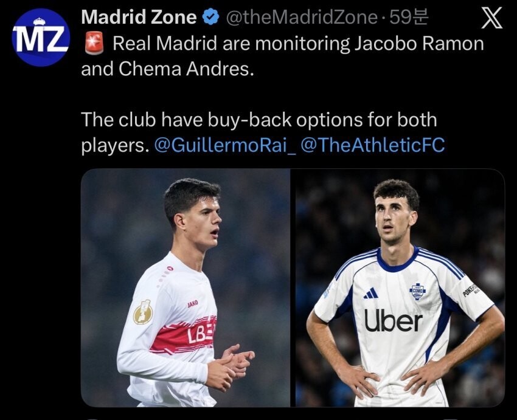Open the right photo of player in Uber jersey
This screenshot has width=517, height=420.
tap(400, 288)
